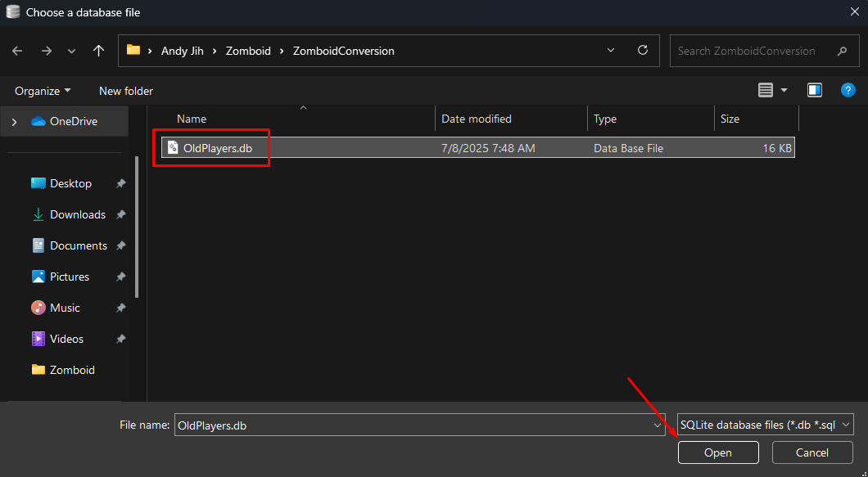This screenshot has height=477, width=868.
Task: Navigate up one folder level
Action: coord(98,50)
